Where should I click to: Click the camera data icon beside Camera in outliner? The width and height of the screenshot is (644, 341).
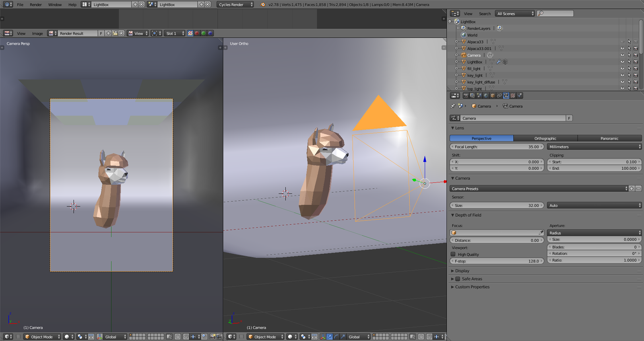tap(490, 55)
